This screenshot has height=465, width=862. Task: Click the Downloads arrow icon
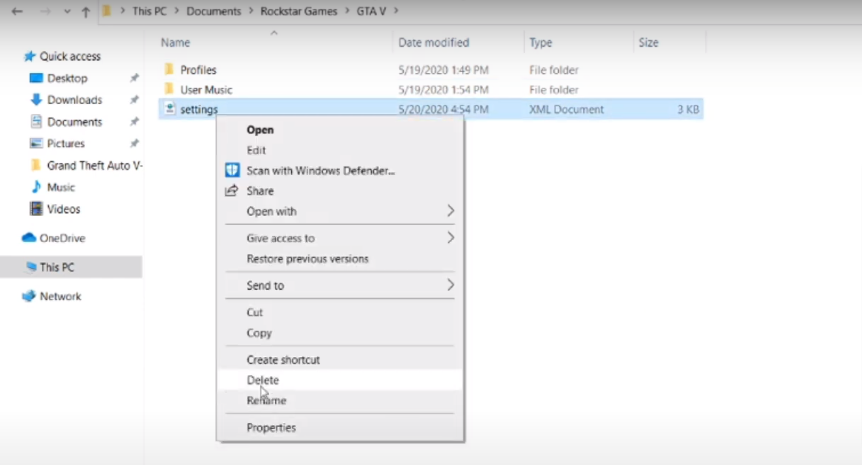click(36, 99)
